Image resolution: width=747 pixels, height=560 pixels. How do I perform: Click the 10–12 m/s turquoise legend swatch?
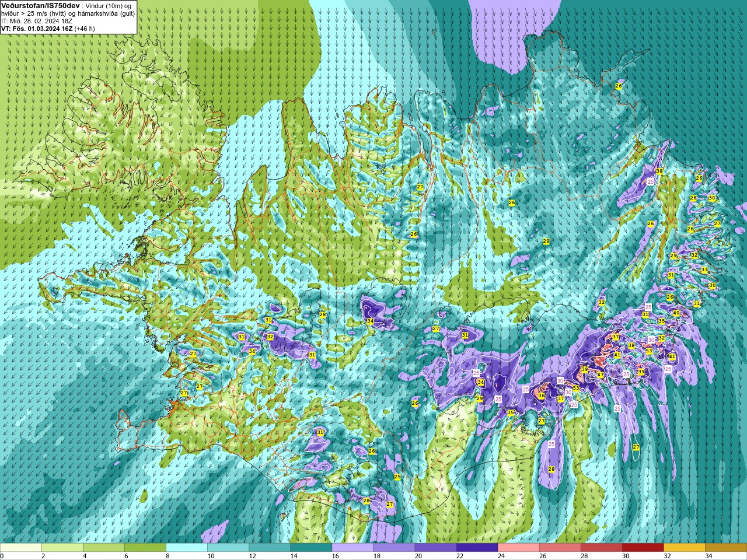pos(228,548)
